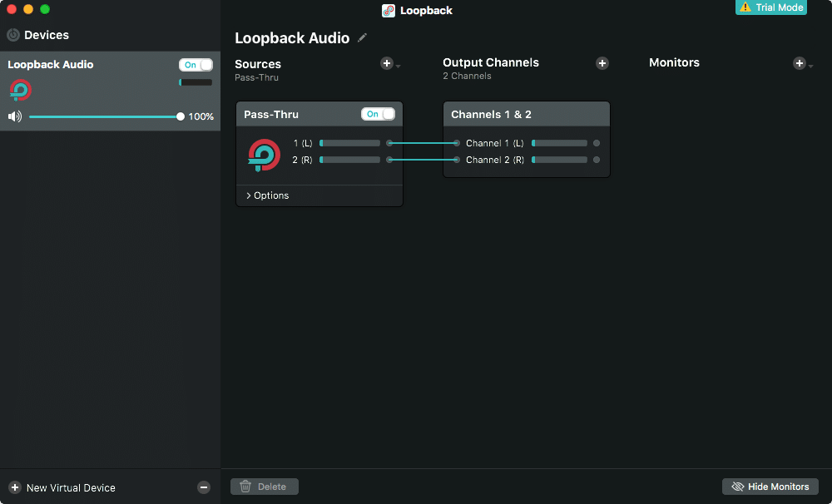
Task: Click monitor connector of Channel 1 (L)
Action: pos(597,143)
